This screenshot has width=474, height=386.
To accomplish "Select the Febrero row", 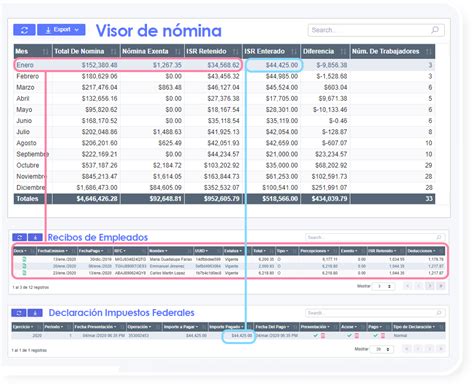I will pos(224,76).
